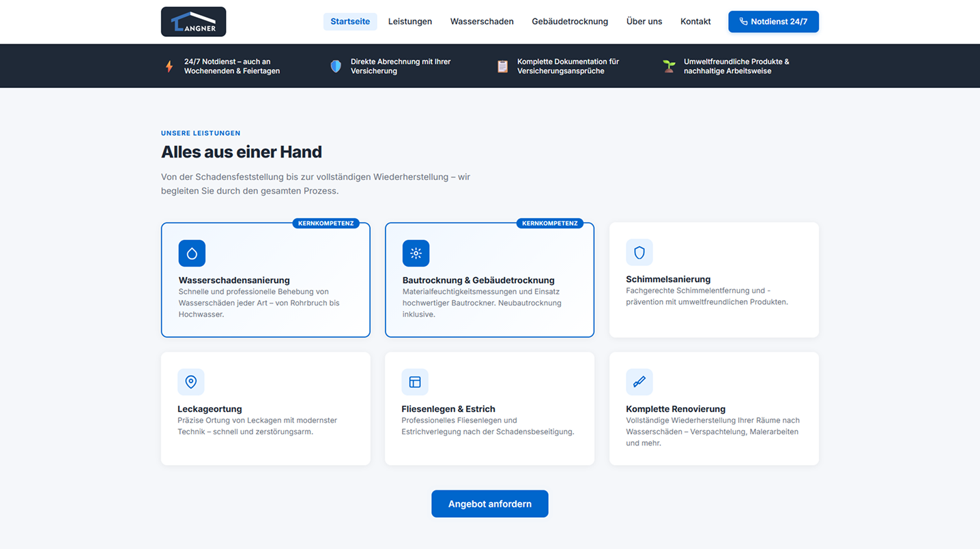Click the water drop icon for Wasserschadensanierung

192,253
